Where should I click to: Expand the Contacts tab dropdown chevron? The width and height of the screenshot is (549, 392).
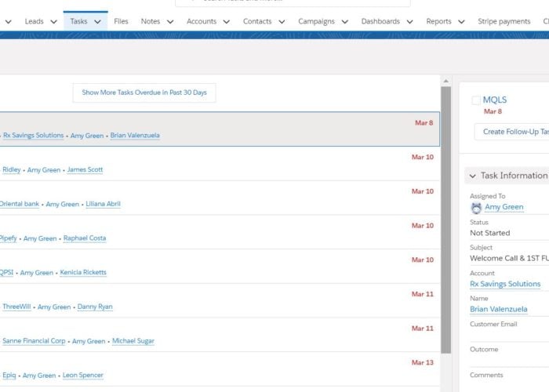tap(282, 22)
